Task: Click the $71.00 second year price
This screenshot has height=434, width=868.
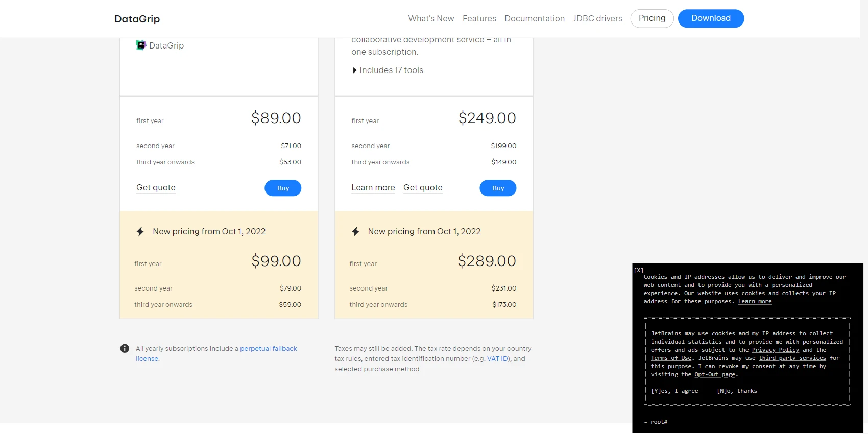Action: [x=291, y=146]
